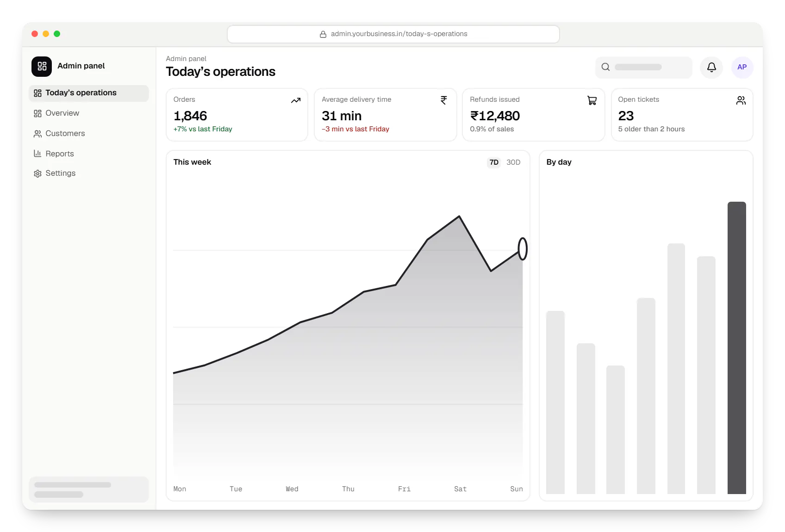Open the AP user avatar
Viewport: 785px width, 532px height.
point(742,67)
